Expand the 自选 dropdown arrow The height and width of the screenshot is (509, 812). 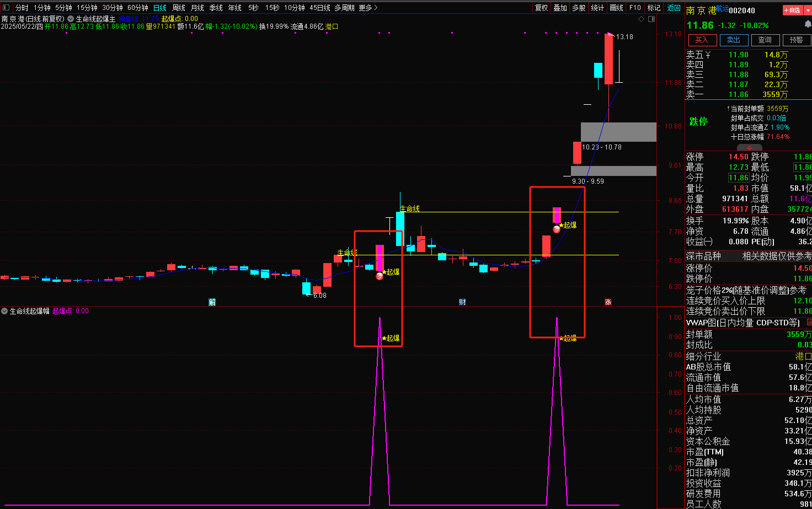(809, 10)
